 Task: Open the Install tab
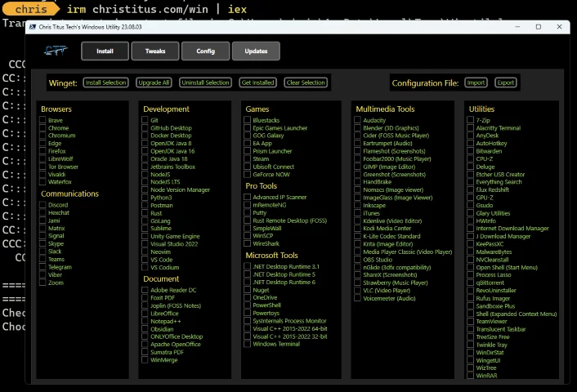105,51
